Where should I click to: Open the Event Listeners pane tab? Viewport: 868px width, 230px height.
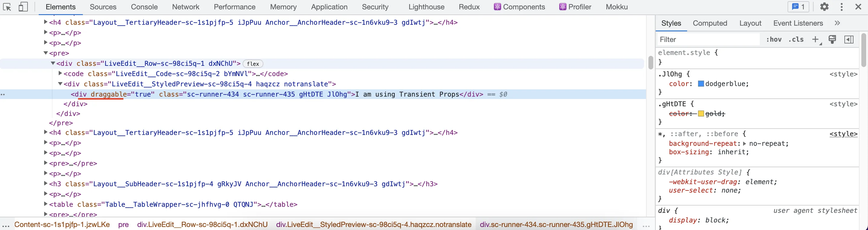pyautogui.click(x=798, y=23)
